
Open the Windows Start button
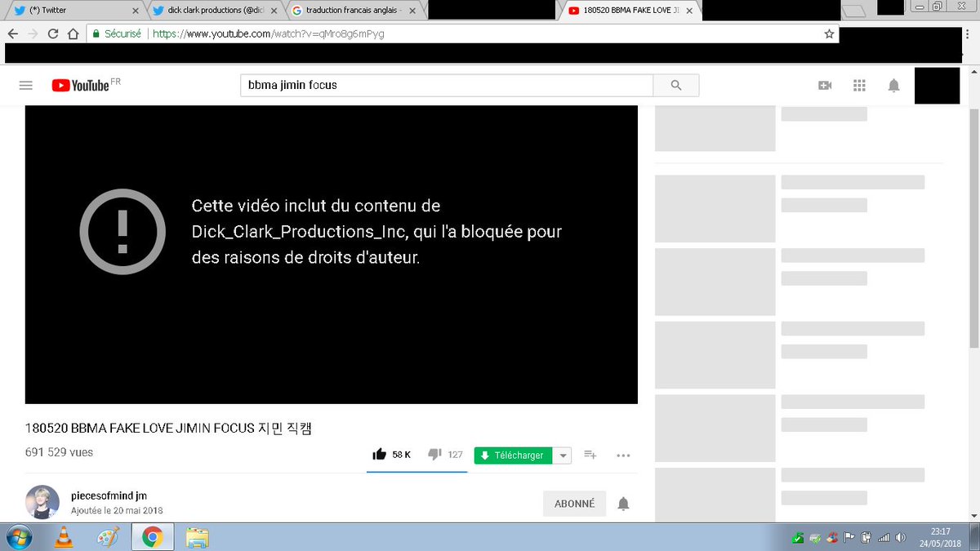pyautogui.click(x=18, y=537)
